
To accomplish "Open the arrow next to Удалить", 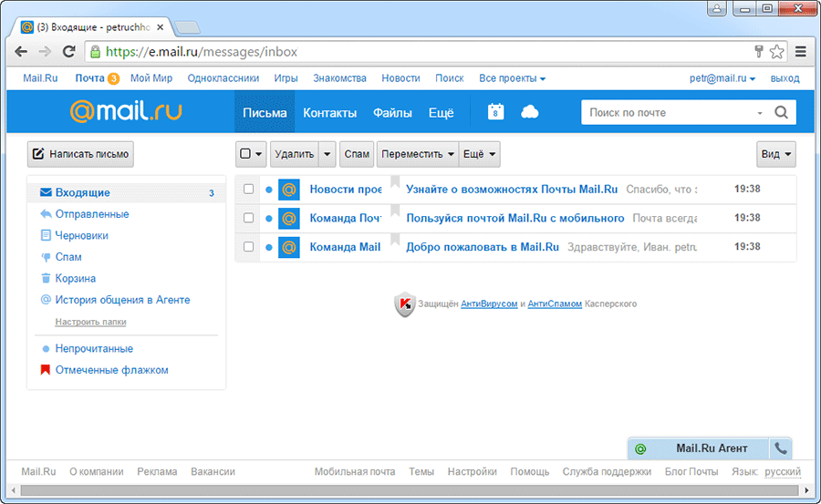I will (327, 154).
